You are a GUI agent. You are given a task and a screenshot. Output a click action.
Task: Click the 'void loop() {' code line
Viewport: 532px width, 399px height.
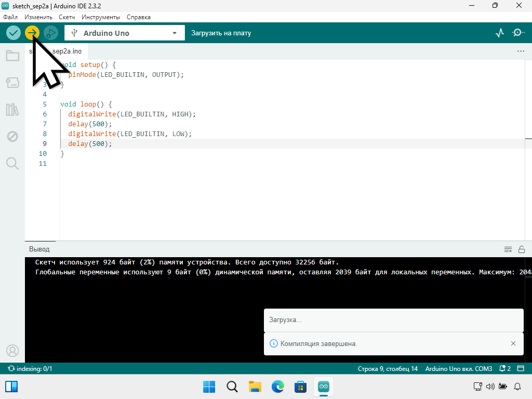click(x=86, y=104)
